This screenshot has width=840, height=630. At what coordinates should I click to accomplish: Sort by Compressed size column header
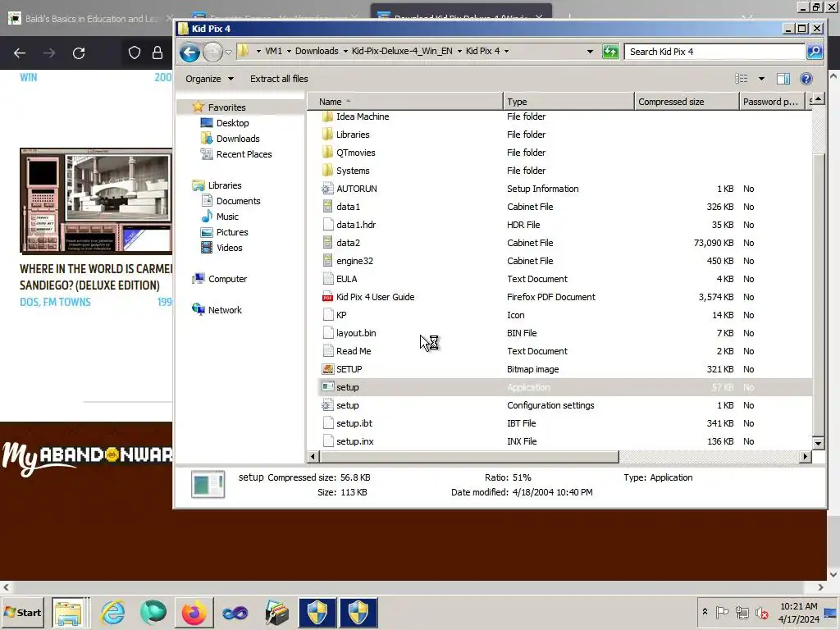point(687,101)
